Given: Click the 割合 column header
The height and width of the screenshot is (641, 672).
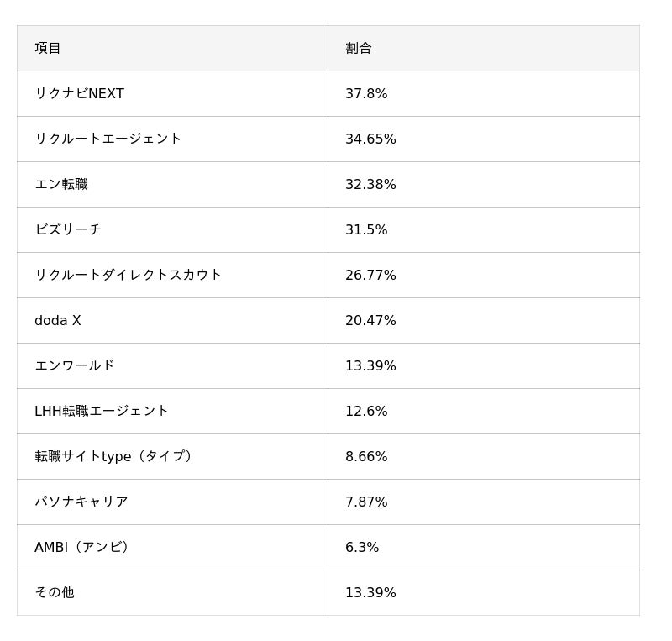Looking at the screenshot, I should tap(359, 49).
